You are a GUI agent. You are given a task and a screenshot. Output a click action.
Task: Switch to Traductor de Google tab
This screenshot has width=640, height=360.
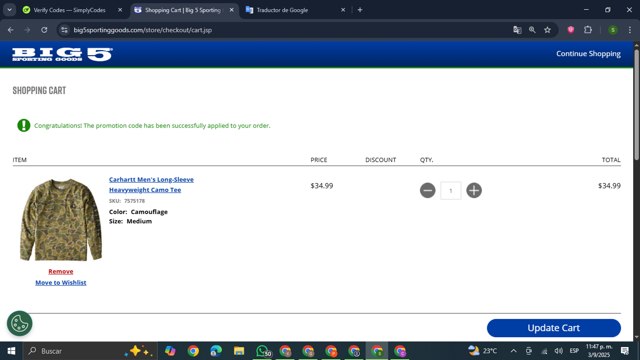(282, 10)
